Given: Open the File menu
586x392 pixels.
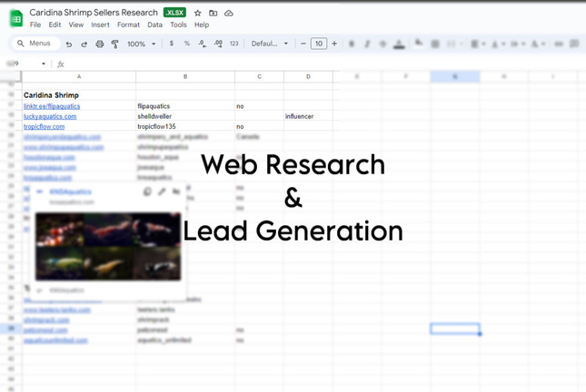Looking at the screenshot, I should [35, 24].
